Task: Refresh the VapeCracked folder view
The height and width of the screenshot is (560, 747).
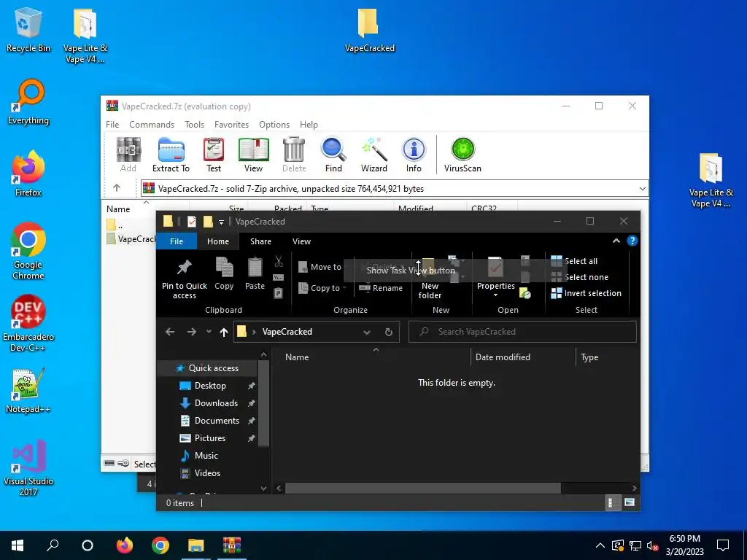Action: click(x=388, y=332)
